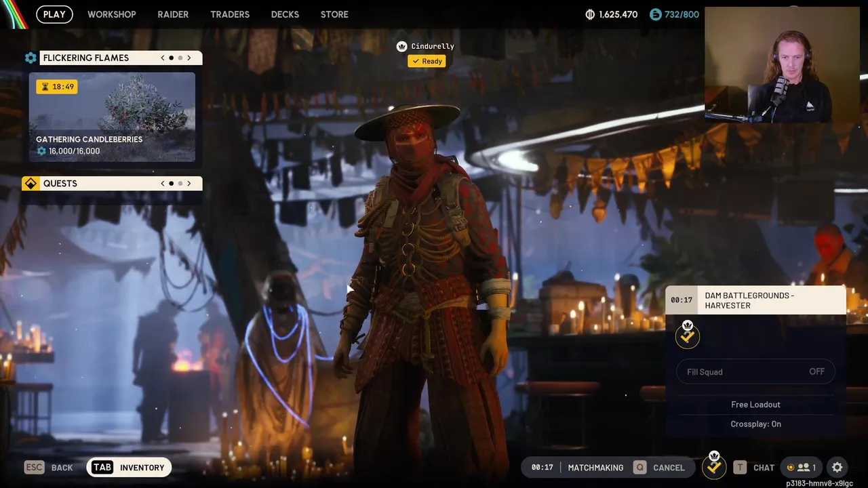Go to previous Flickering Flames page arrow
This screenshot has width=868, height=488.
[x=163, y=58]
